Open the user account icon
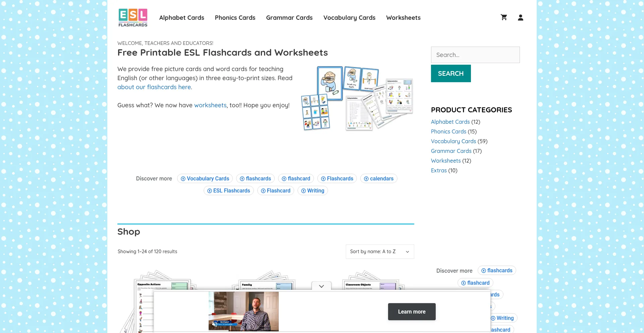Screen dimensions: 644x333 click(521, 17)
